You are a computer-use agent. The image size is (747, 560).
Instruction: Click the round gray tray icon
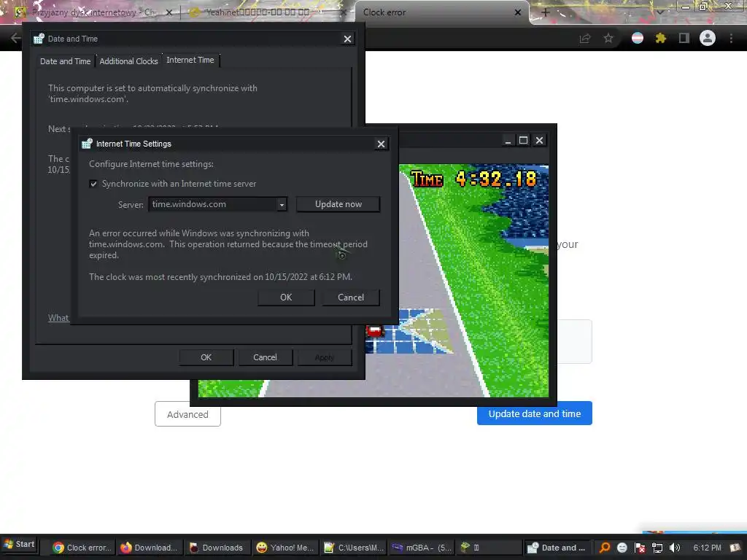[622, 548]
